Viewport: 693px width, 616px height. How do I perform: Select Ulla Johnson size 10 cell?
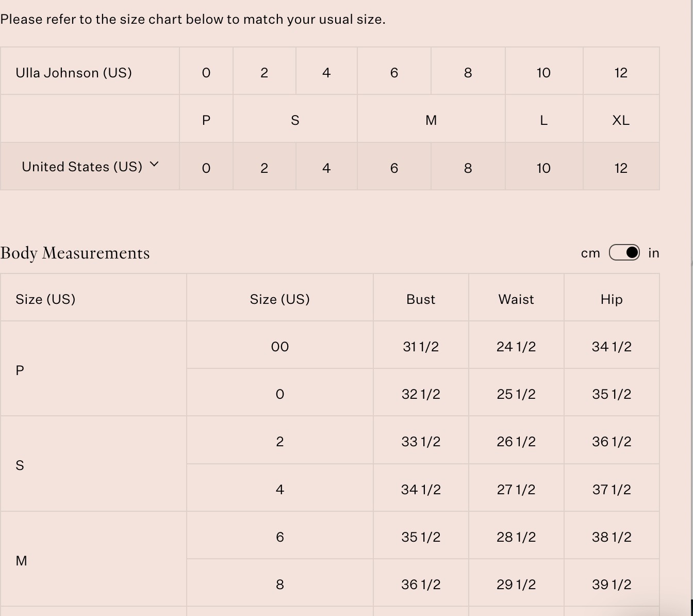[x=543, y=73]
